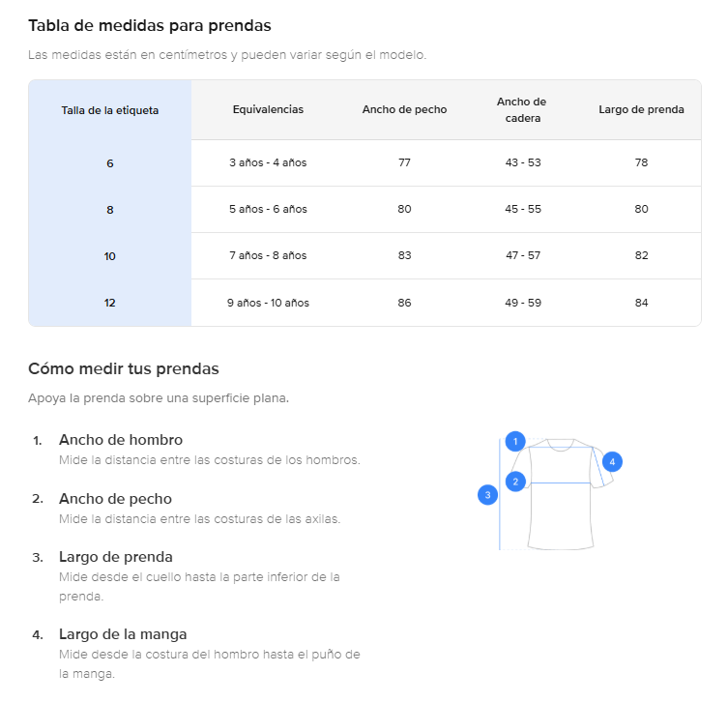The width and height of the screenshot is (728, 702).
Task: Click the 'Ancho de hombro' instruction item
Action: (x=196, y=450)
